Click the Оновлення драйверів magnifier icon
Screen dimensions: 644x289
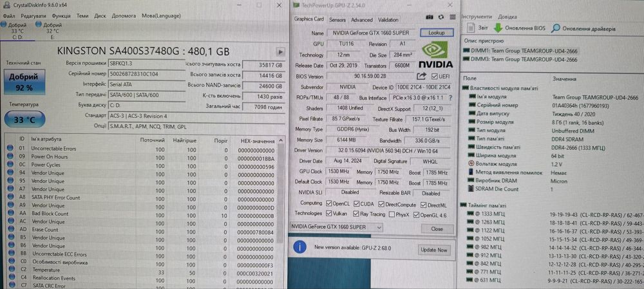pos(555,28)
